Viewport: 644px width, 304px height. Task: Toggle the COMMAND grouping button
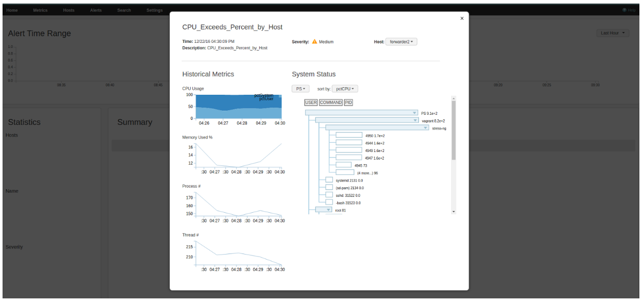click(x=331, y=103)
